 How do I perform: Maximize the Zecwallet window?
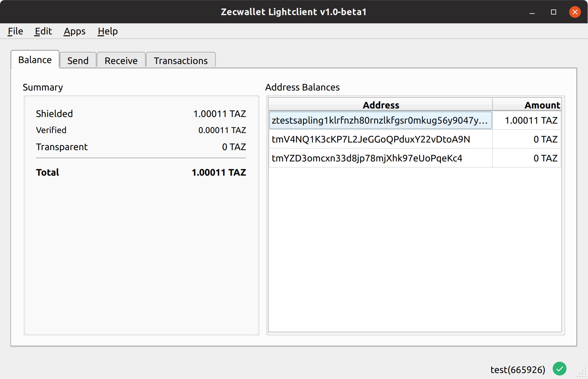pos(553,12)
